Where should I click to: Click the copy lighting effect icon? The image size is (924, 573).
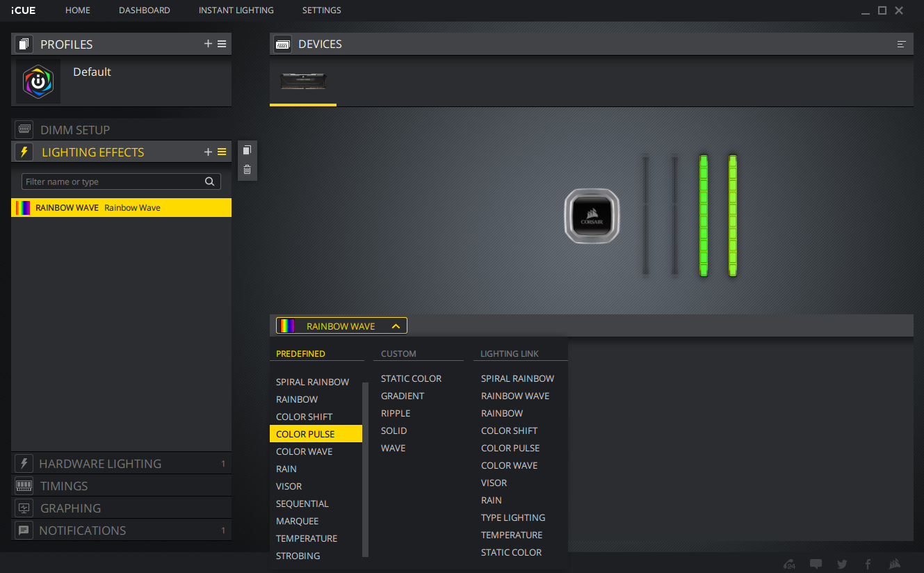tap(247, 150)
